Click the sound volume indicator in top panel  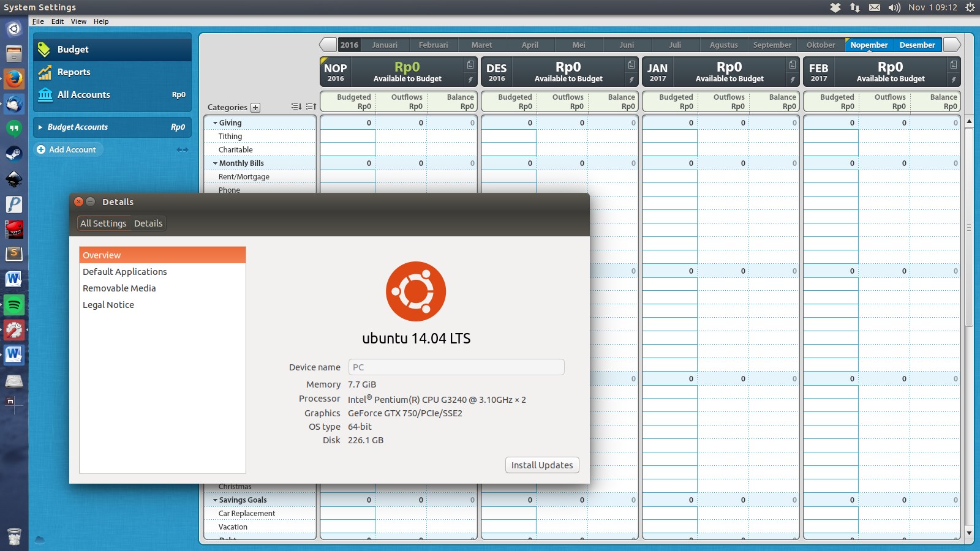point(894,7)
